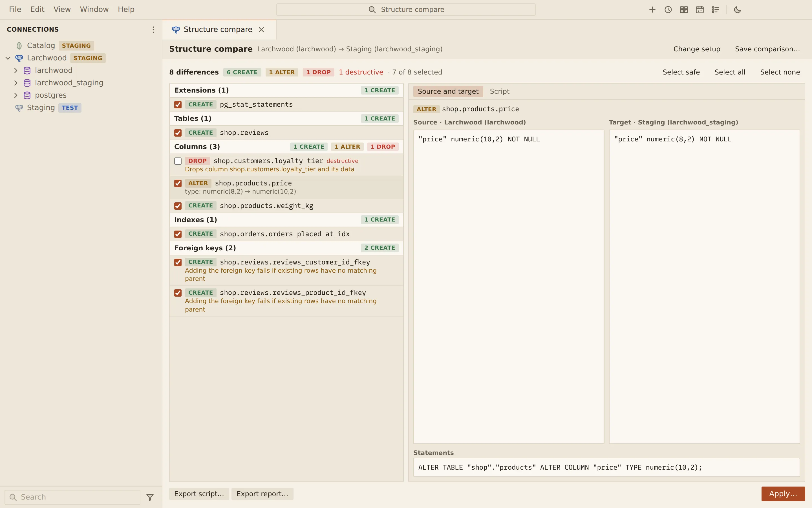Toggle dark mode moon icon
The width and height of the screenshot is (812, 508).
click(737, 10)
